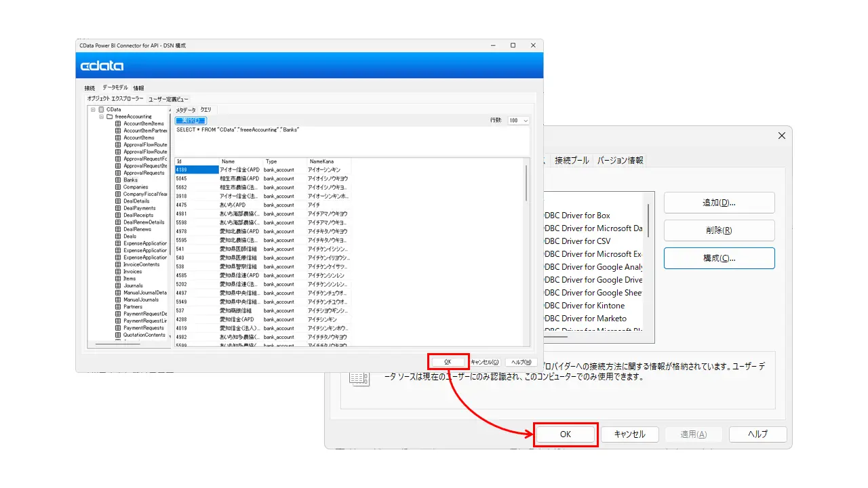
Task: Select the ODBC Driver for Marketo entry
Action: pyautogui.click(x=585, y=319)
